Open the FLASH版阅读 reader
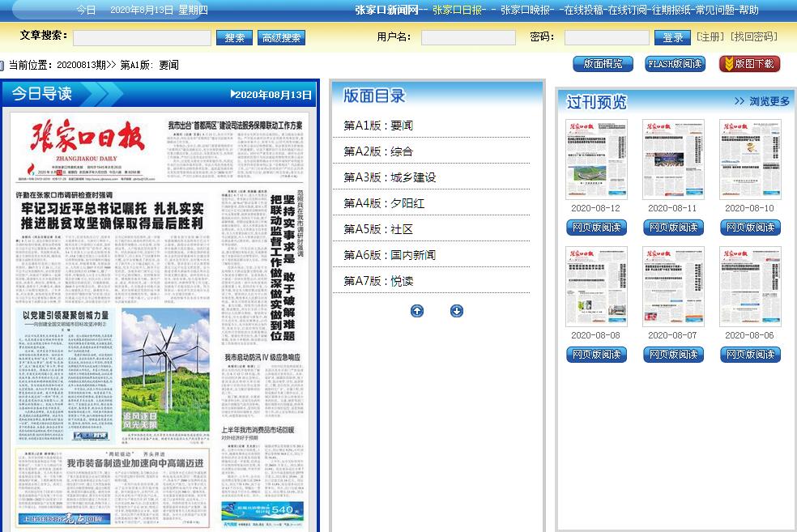Screen dimensions: 797x532 tap(675, 64)
